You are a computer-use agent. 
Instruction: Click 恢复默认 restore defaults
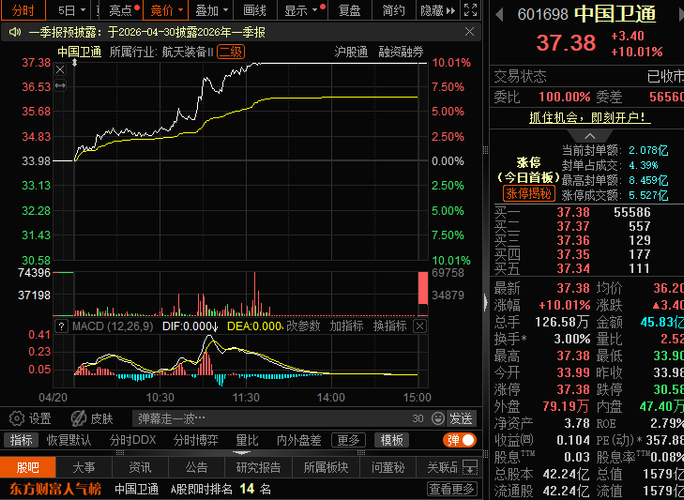pos(69,440)
